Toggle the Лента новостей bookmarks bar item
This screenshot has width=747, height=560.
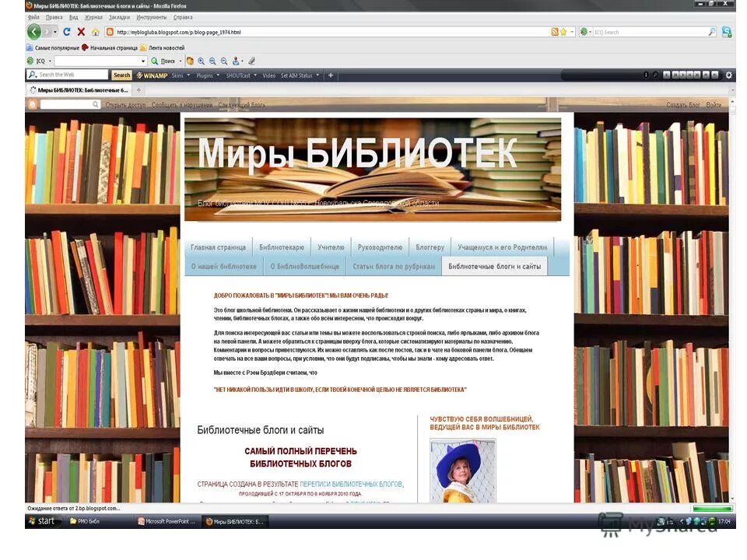pos(167,47)
